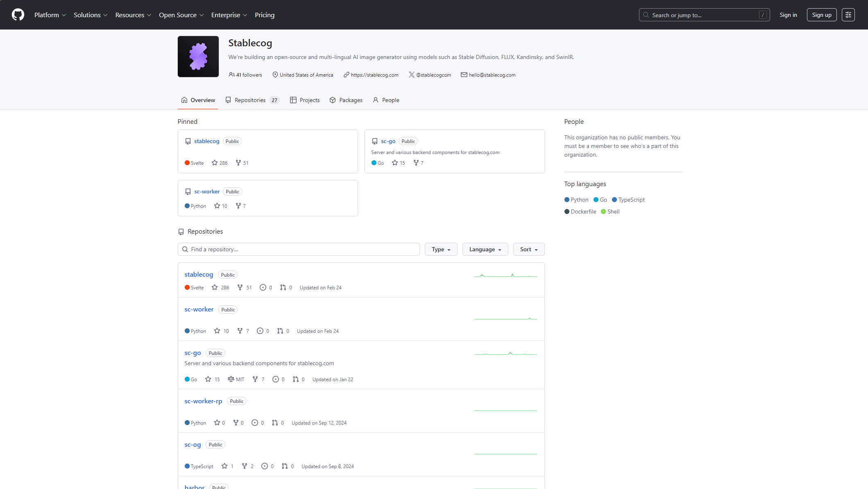
Task: Open the Sort dropdown
Action: [x=528, y=249]
